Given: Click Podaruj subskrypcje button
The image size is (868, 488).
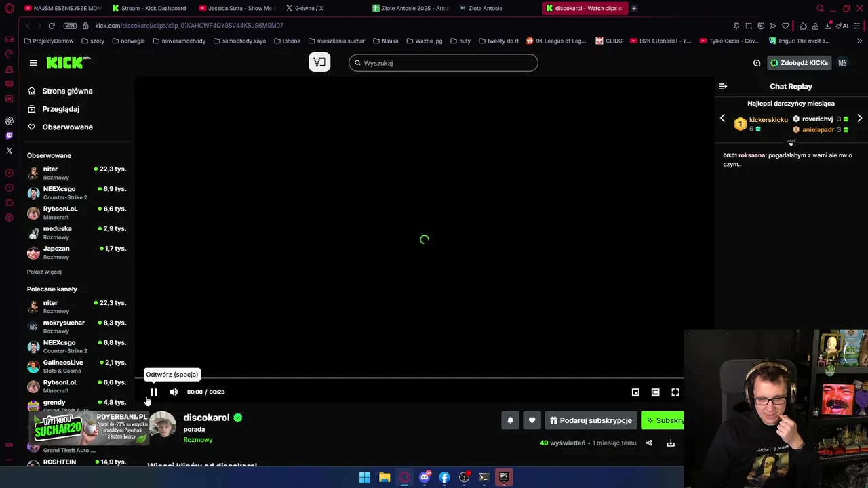Looking at the screenshot, I should coord(591,420).
